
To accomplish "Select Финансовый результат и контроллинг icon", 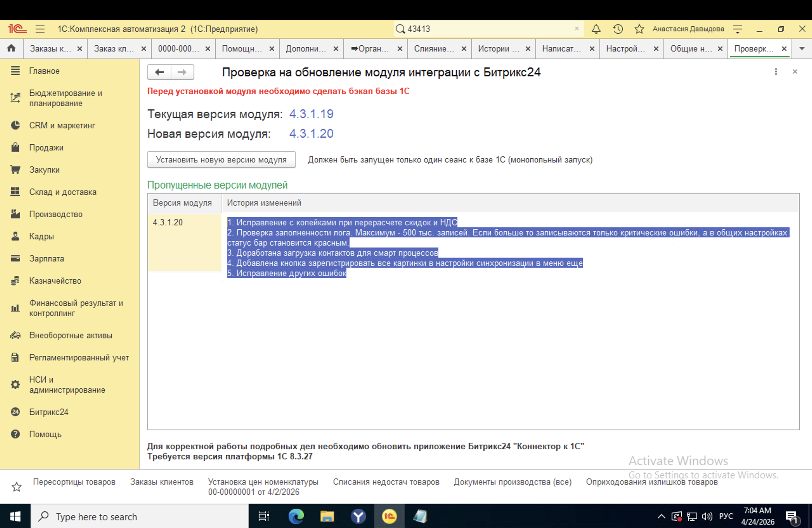I will click(x=15, y=308).
